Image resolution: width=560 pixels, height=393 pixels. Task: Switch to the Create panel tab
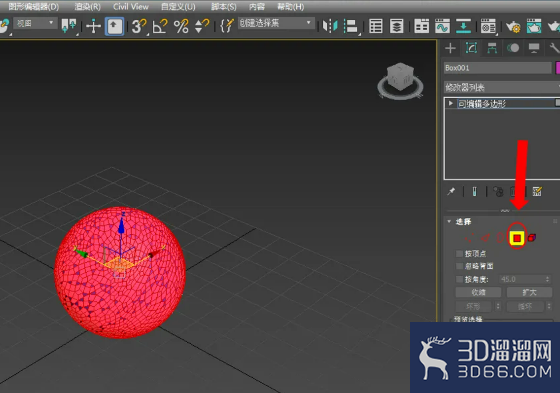450,48
